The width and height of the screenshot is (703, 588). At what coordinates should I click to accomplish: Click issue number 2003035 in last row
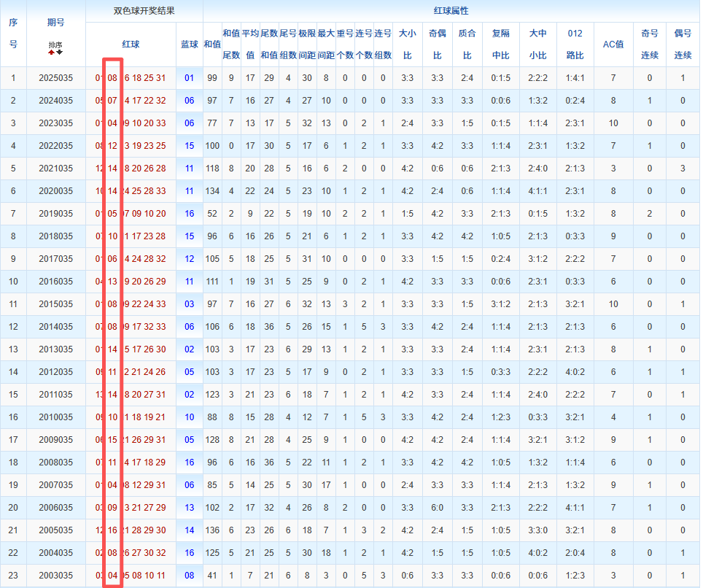click(55, 576)
